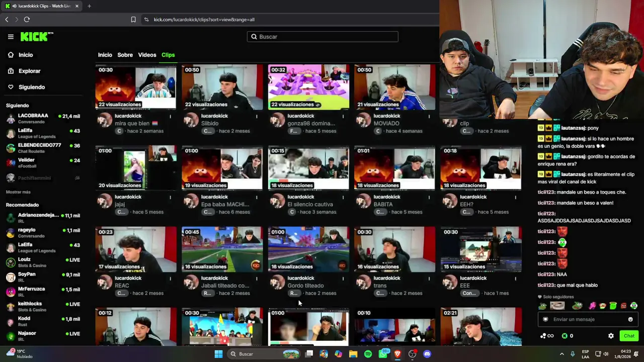644x362 pixels.
Task: Click the Brave browser taskbar icon
Action: pos(397,354)
